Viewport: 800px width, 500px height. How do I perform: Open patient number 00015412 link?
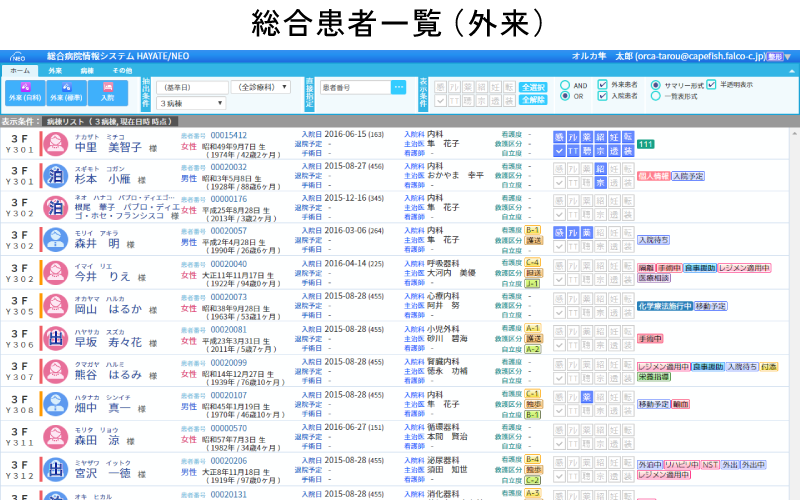tap(228, 134)
